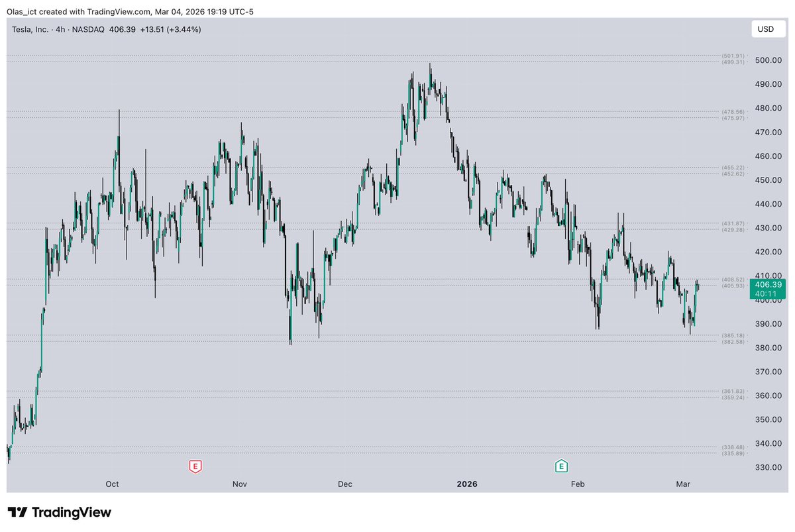795x532 pixels.
Task: Click the 350.00 price axis label
Action: 767,419
